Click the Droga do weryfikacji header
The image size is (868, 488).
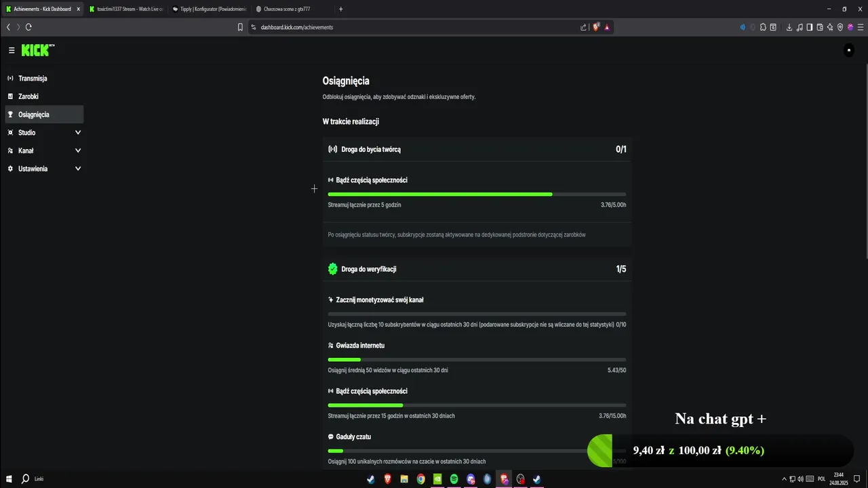[x=477, y=269]
